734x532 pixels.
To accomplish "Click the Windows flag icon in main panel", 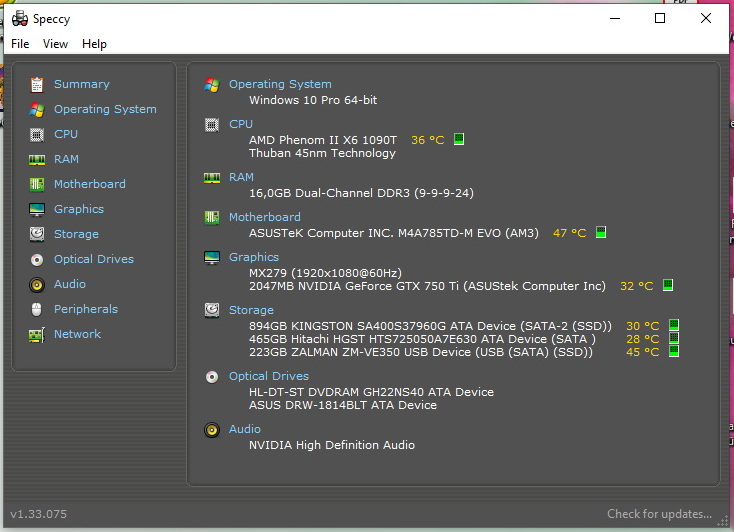I will click(212, 85).
